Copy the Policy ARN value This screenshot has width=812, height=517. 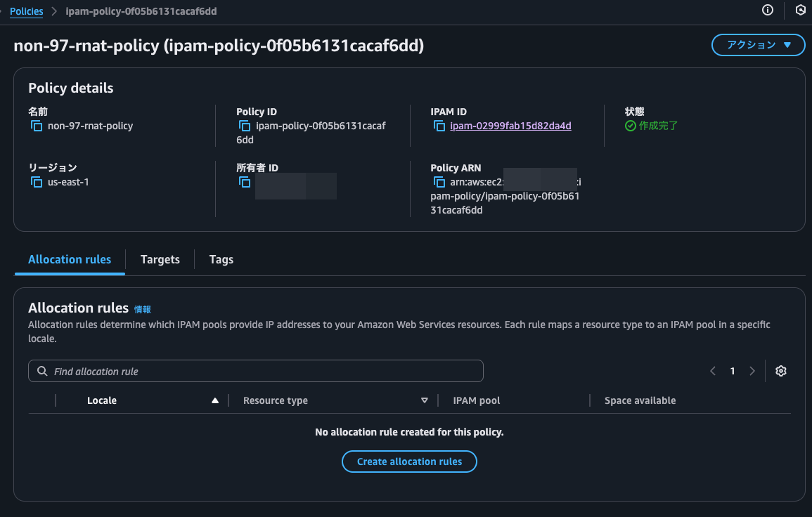(x=439, y=183)
